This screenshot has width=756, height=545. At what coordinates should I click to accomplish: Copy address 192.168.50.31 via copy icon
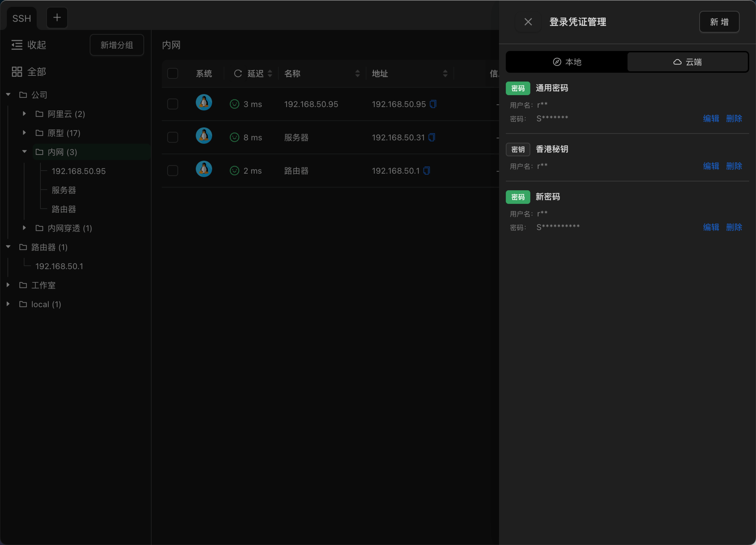(432, 137)
